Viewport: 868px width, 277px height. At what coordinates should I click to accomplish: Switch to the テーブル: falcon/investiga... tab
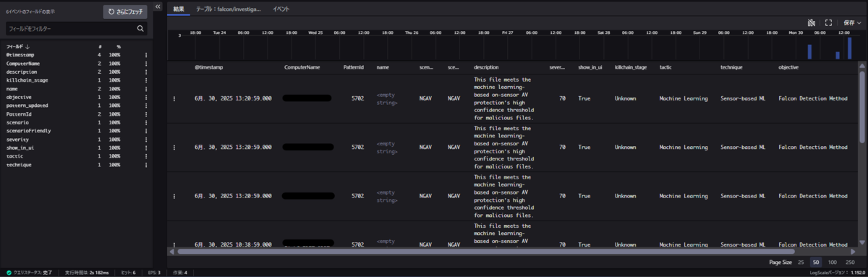tap(228, 9)
